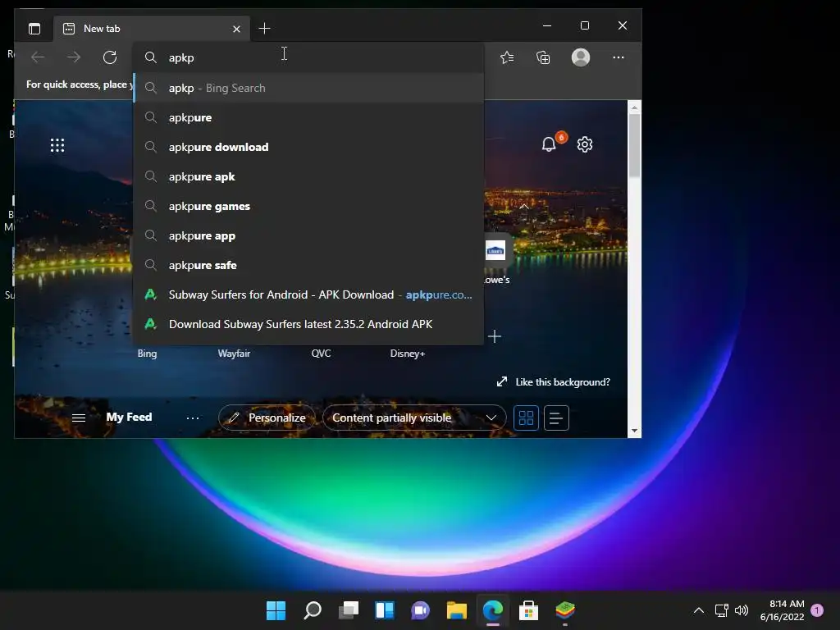
Task: Open 'Download Subway Surfers latest 2.35.2 Android APK'
Action: (x=308, y=323)
